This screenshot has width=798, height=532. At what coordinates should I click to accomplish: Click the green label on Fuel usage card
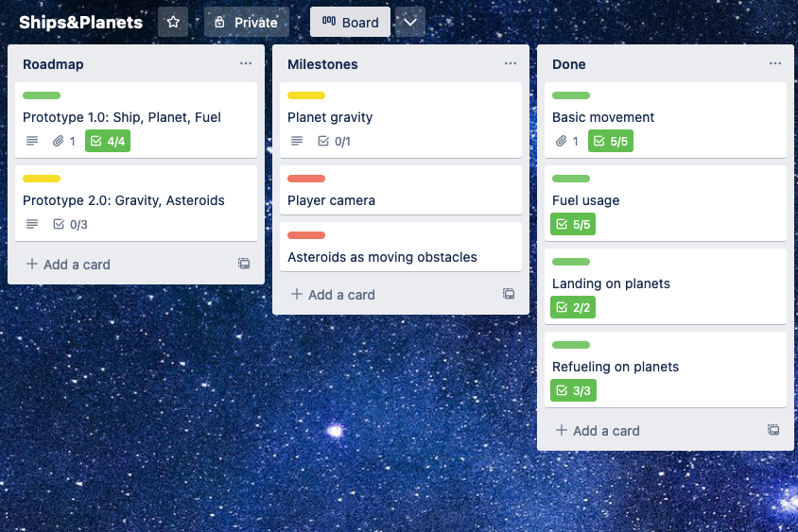pos(571,179)
